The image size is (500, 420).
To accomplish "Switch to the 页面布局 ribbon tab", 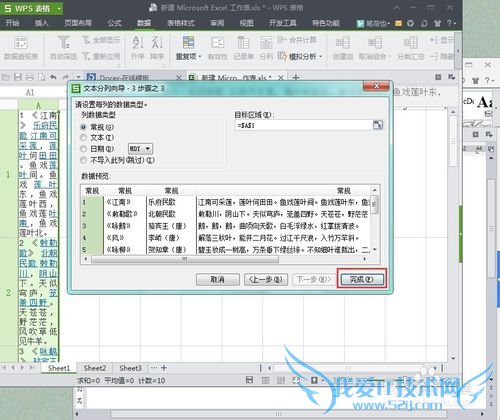I will coord(78,23).
